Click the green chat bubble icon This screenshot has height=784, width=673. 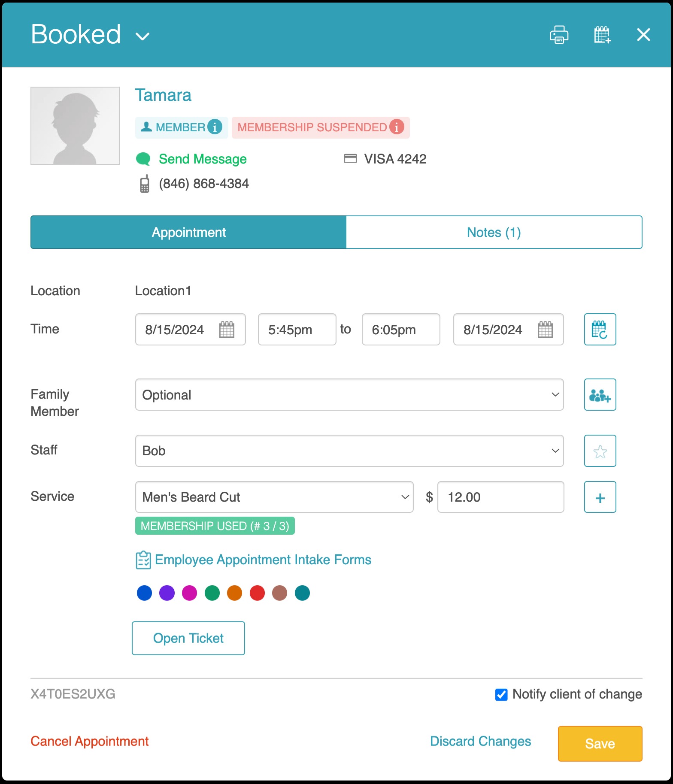pos(143,159)
